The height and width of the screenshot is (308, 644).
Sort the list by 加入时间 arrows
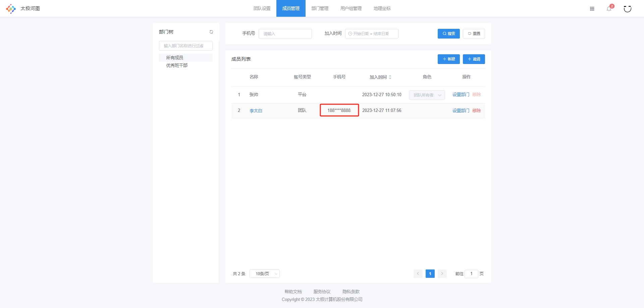coord(390,77)
